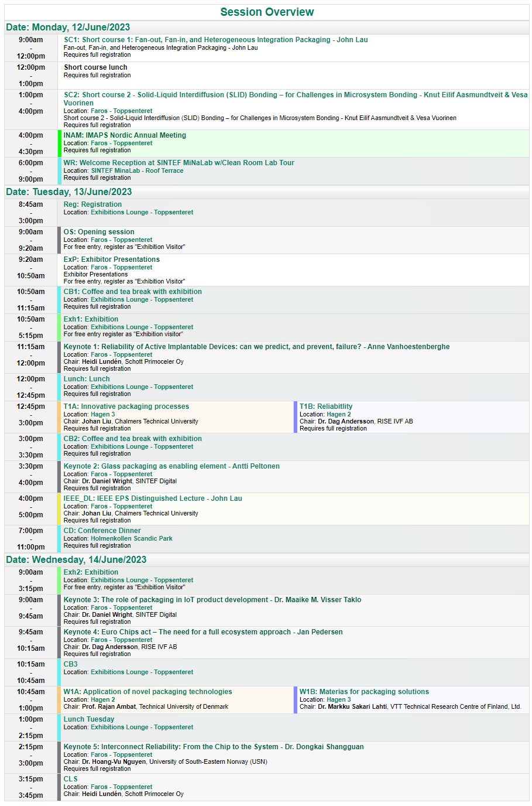Open T1A: Innovative packaging processes session

coord(126,407)
